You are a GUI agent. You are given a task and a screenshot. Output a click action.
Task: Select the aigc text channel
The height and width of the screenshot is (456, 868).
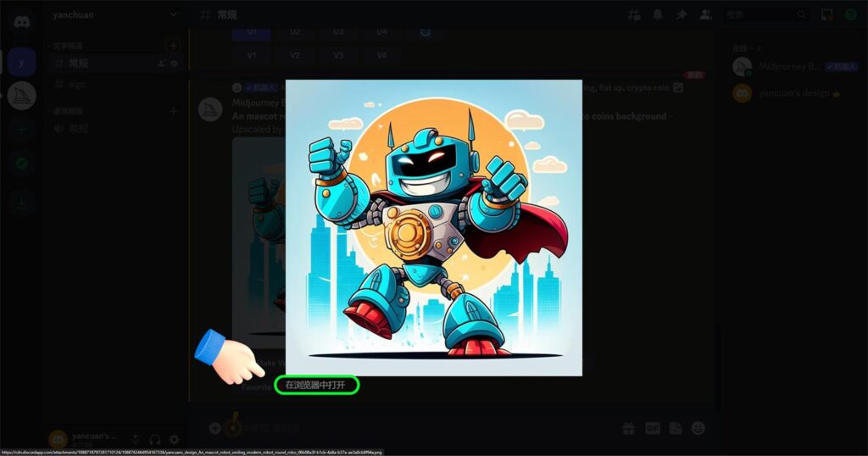77,84
